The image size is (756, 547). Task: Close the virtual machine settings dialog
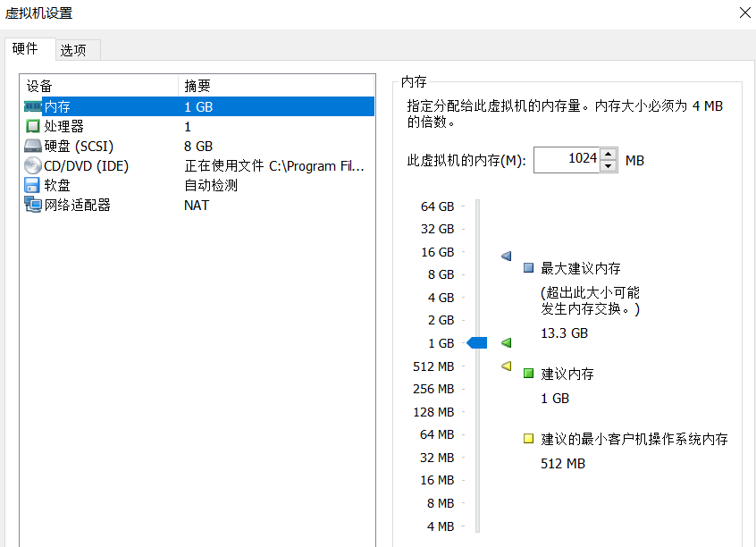pos(745,13)
